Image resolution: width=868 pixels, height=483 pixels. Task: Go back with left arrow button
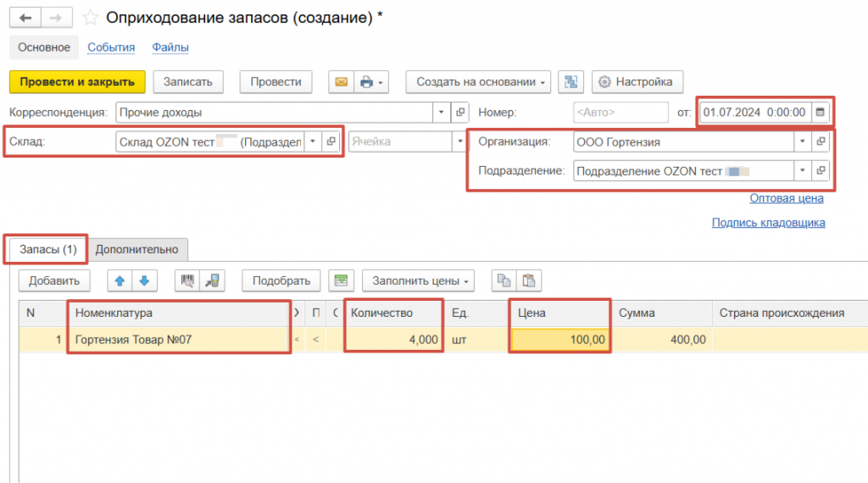pos(27,18)
